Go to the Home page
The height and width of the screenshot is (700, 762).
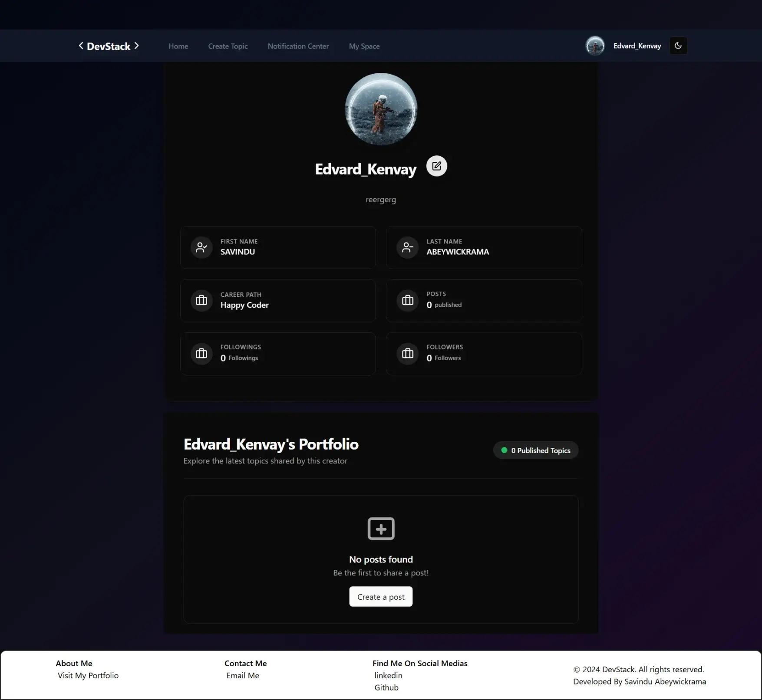[x=178, y=46]
